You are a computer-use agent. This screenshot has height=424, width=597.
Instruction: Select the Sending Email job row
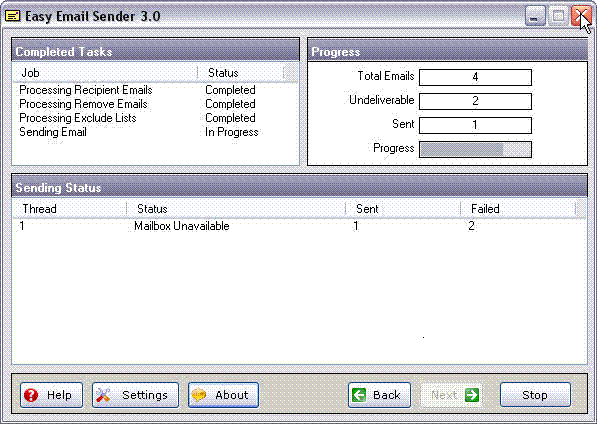[x=155, y=132]
